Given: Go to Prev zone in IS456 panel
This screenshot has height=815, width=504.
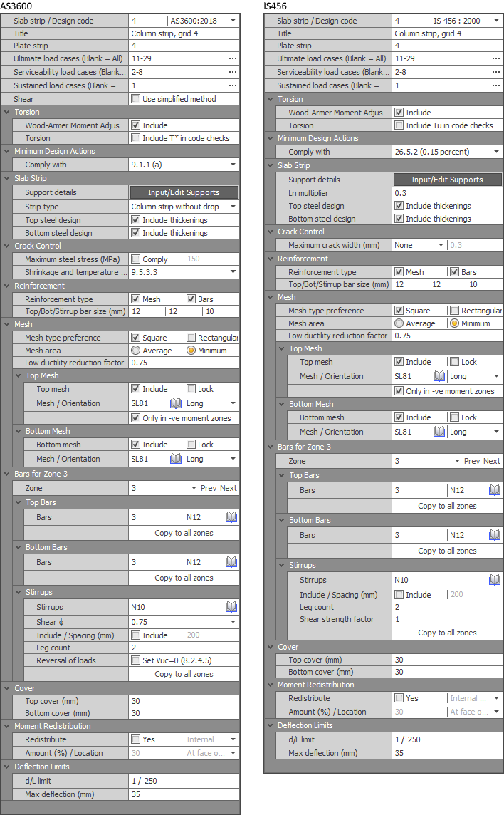Looking at the screenshot, I should pos(472,461).
